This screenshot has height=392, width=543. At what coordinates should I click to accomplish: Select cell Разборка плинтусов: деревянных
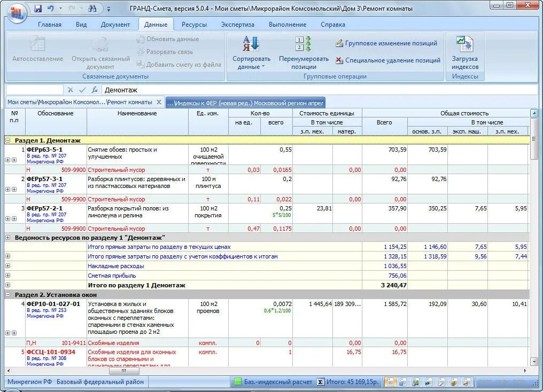click(x=137, y=184)
